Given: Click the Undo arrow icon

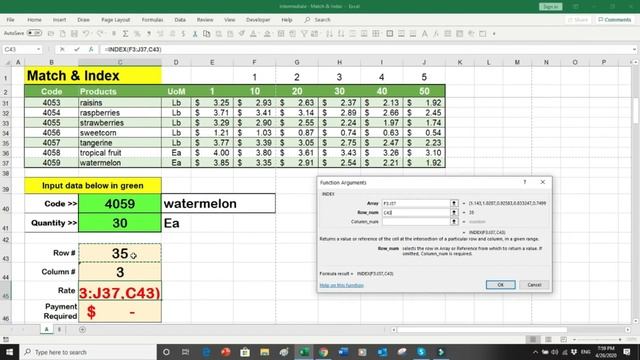Looking at the screenshot, I should point(86,34).
